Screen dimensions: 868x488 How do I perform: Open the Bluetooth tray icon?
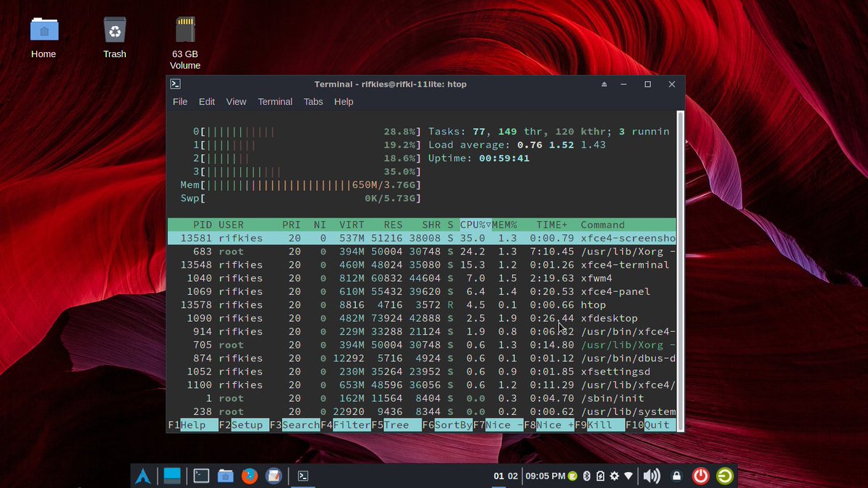click(587, 476)
